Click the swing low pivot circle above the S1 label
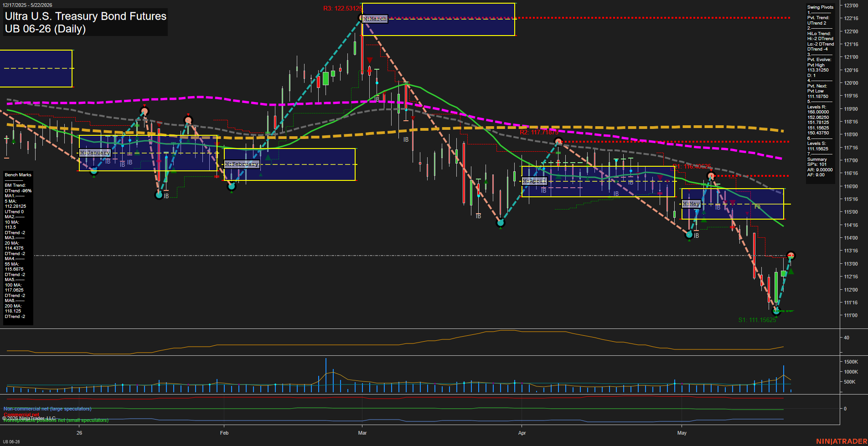868x446 pixels. tap(777, 311)
